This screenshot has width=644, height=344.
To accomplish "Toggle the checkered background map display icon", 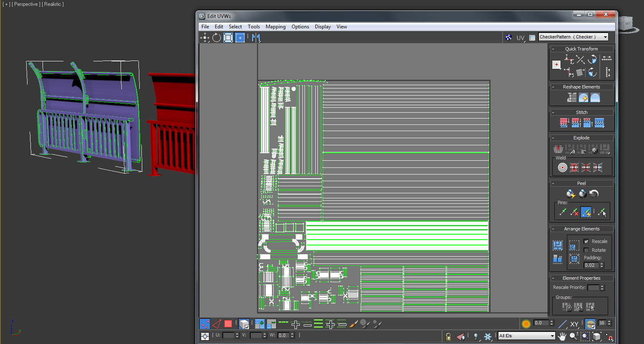I will [508, 38].
